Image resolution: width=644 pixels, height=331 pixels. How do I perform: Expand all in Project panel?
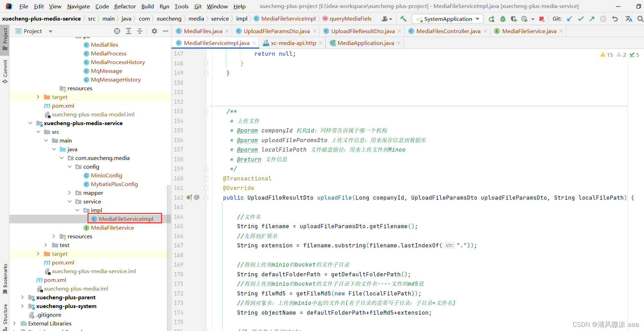(129, 31)
